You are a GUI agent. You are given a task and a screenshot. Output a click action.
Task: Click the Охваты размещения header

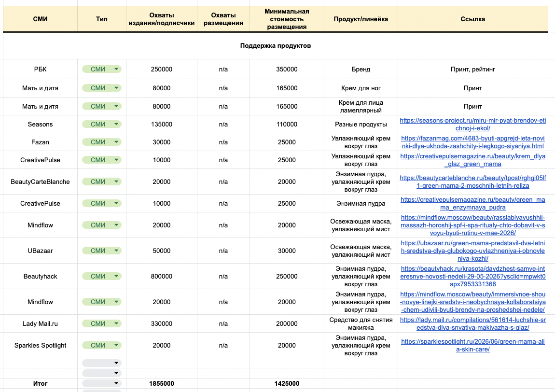pos(223,19)
